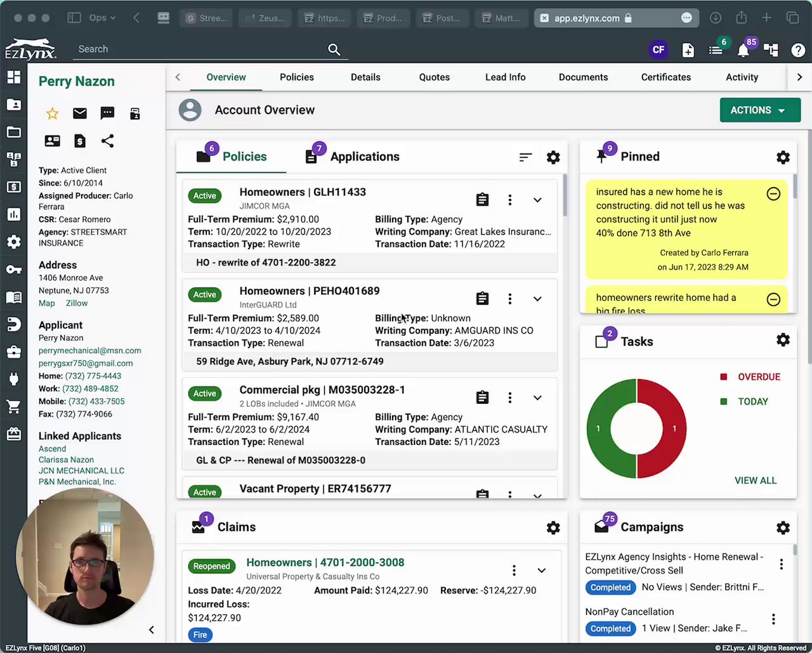Switch to the Quotes tab
Screen dimensions: 812x653
[x=435, y=77]
